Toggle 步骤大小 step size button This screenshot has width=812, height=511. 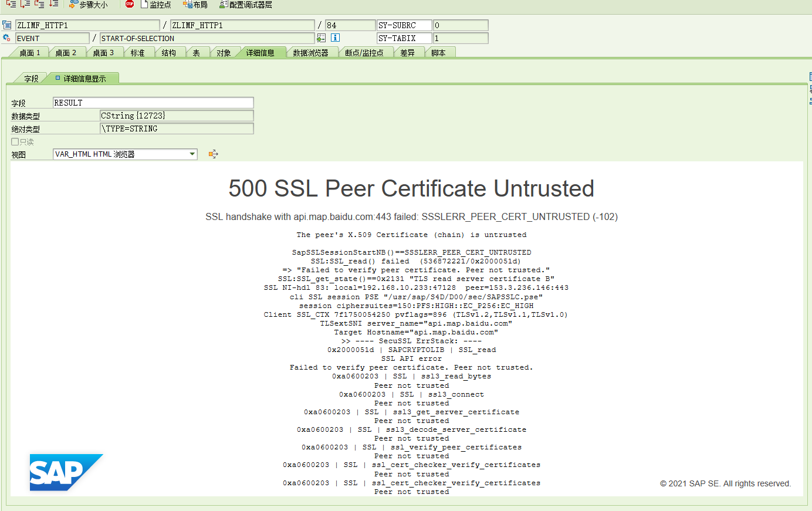(x=89, y=5)
